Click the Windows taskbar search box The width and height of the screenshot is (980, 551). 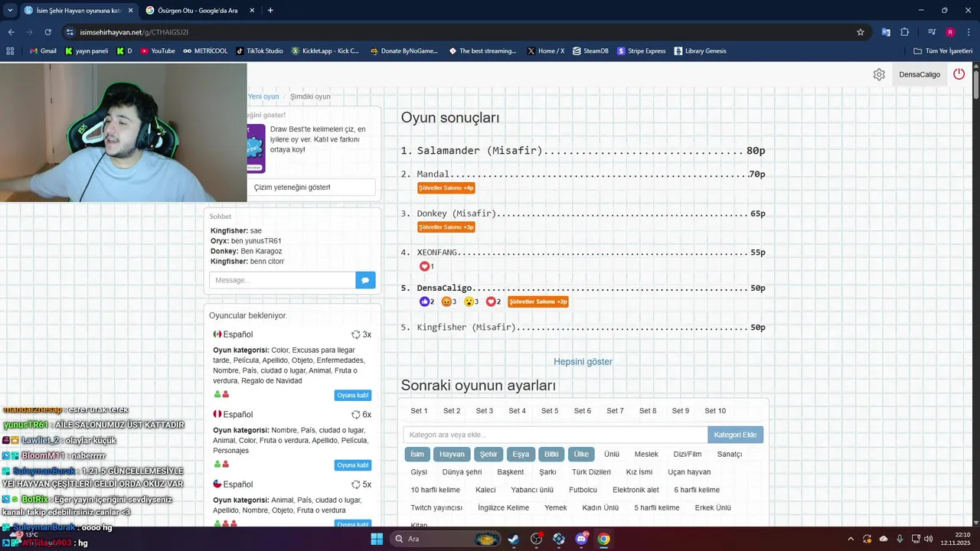click(446, 539)
